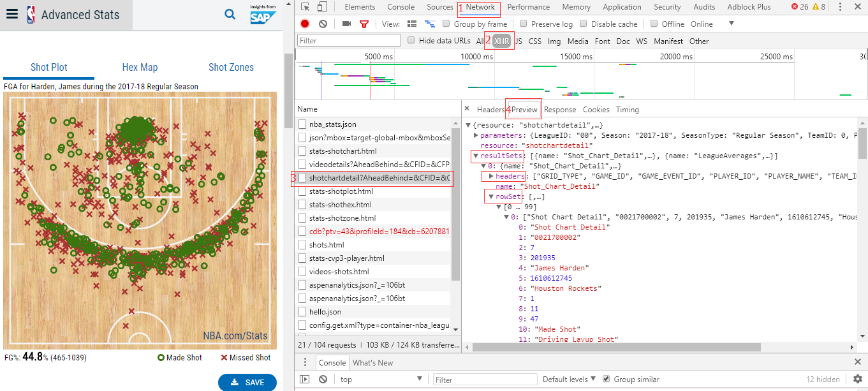868x391 pixels.
Task: Uncheck Group similar in console
Action: pyautogui.click(x=607, y=379)
